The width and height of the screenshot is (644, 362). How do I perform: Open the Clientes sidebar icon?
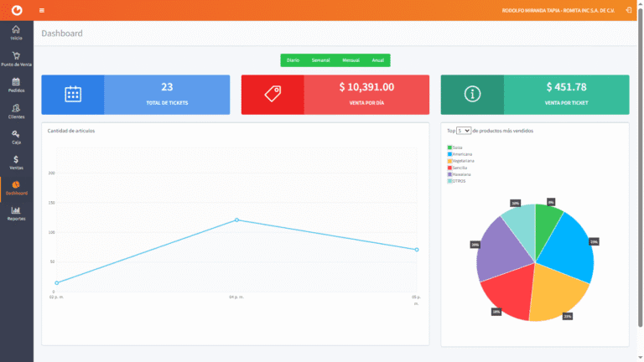tap(16, 108)
